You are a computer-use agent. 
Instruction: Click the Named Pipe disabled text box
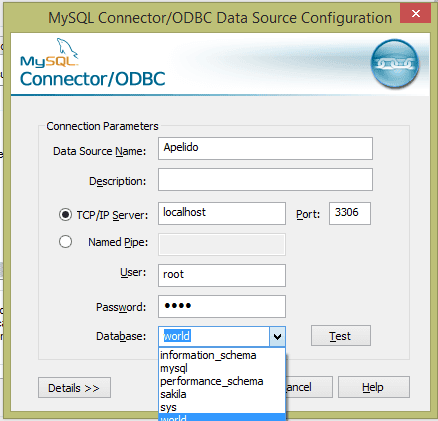(x=222, y=244)
